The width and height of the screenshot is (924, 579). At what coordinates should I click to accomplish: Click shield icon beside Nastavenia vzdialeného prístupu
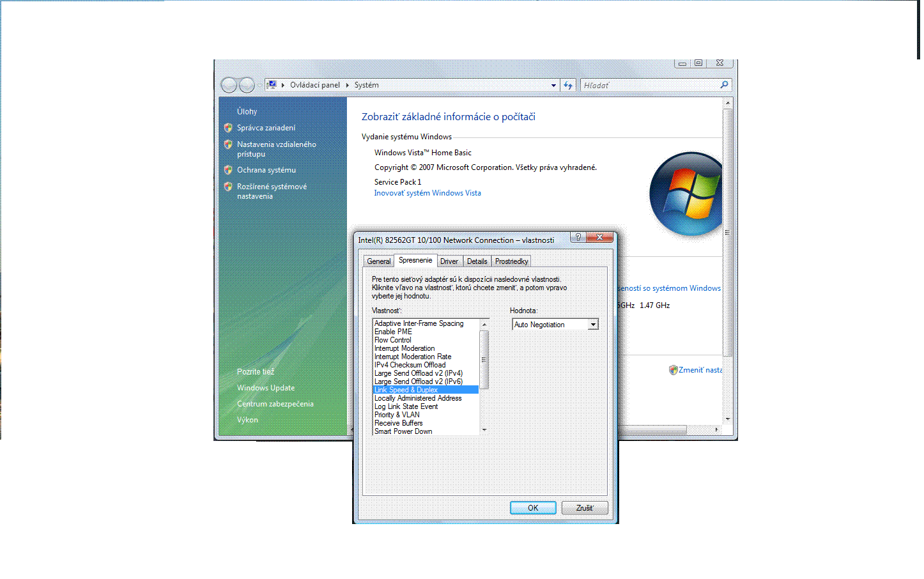(x=228, y=144)
